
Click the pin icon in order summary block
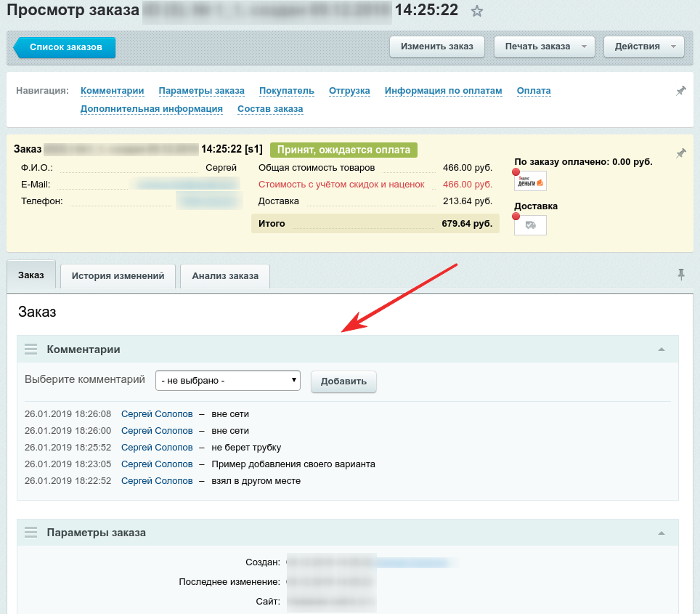[680, 153]
